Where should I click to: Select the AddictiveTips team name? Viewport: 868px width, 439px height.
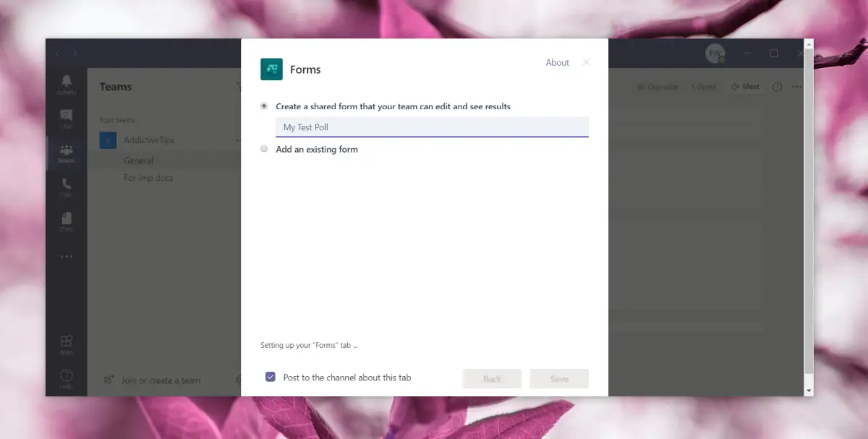pos(149,140)
